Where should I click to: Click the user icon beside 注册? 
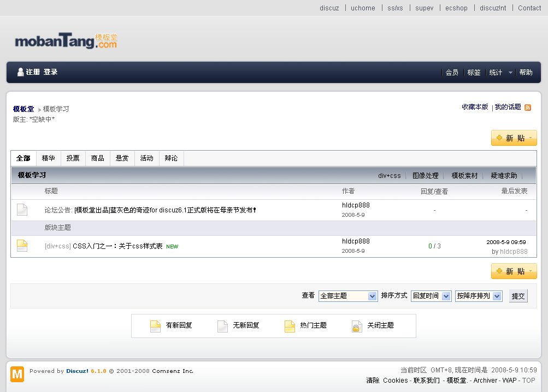click(x=21, y=72)
